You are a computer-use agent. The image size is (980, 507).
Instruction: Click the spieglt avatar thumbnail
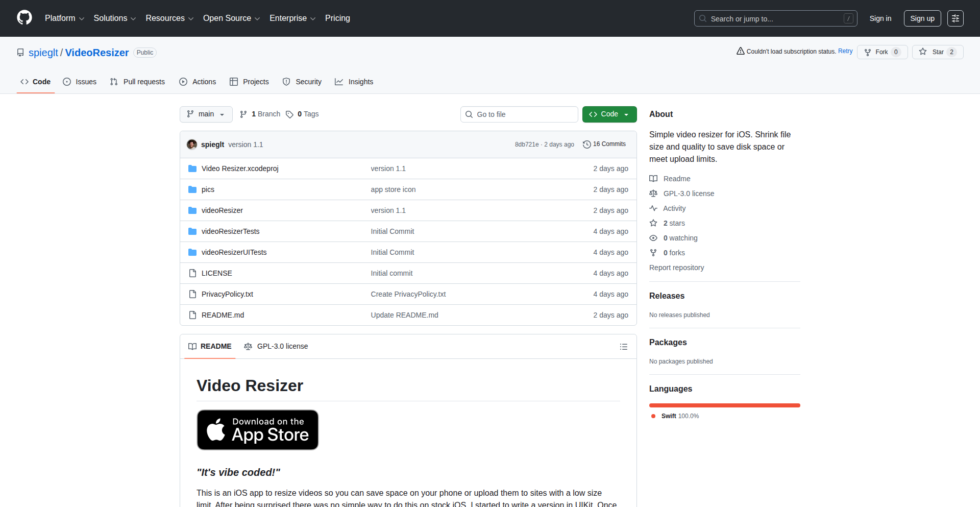coord(192,144)
